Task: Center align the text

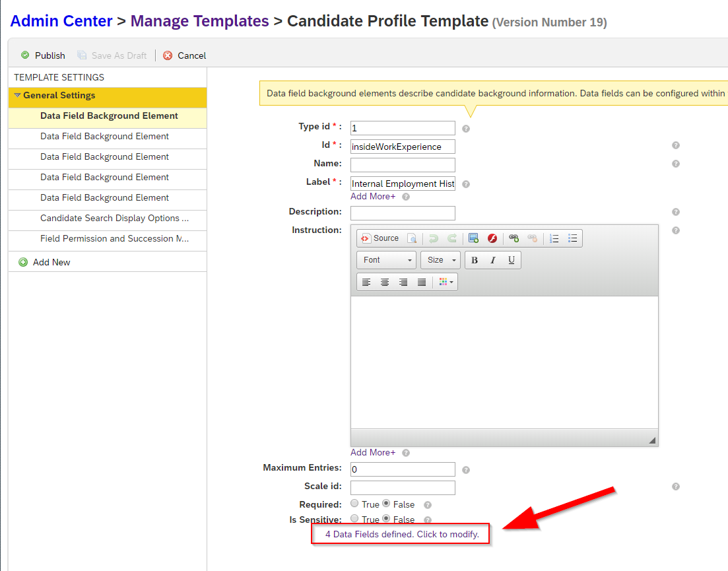Action: coord(384,283)
